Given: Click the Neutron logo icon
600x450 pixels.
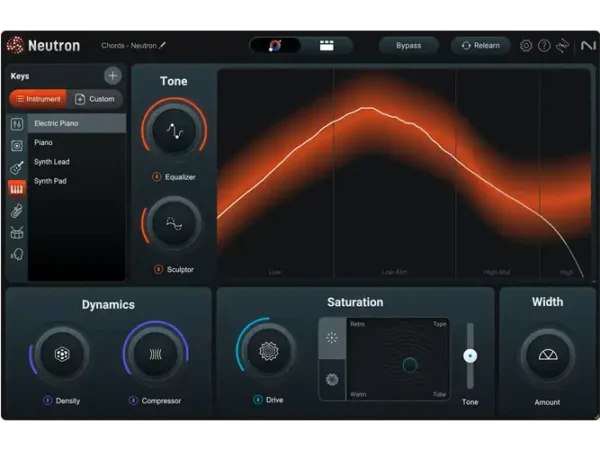Looking at the screenshot, I should (x=15, y=46).
